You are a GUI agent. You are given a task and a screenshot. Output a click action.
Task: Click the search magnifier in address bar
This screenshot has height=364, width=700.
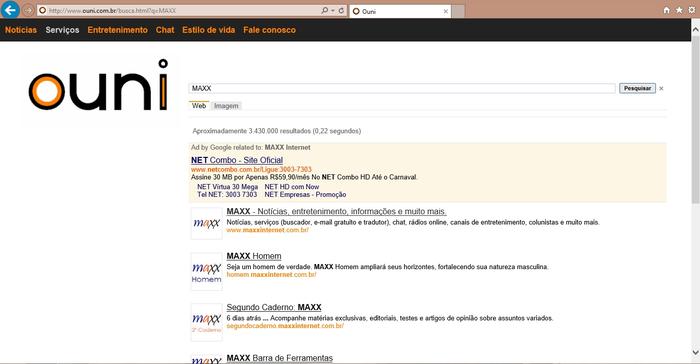tap(325, 10)
